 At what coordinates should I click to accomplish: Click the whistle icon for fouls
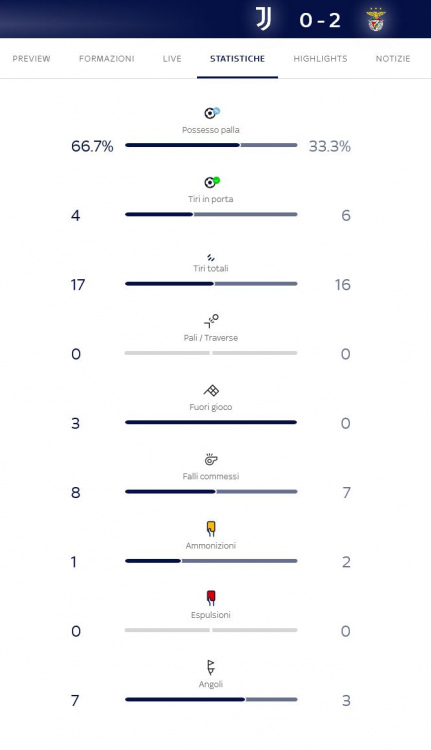pyautogui.click(x=211, y=459)
